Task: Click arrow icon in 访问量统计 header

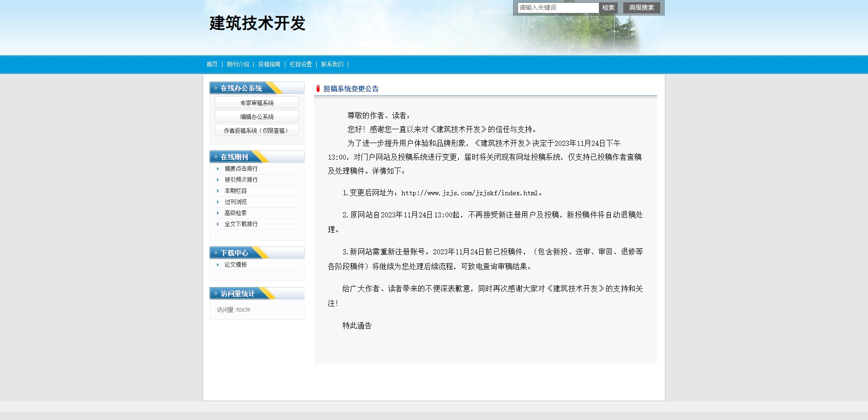Action: point(216,294)
